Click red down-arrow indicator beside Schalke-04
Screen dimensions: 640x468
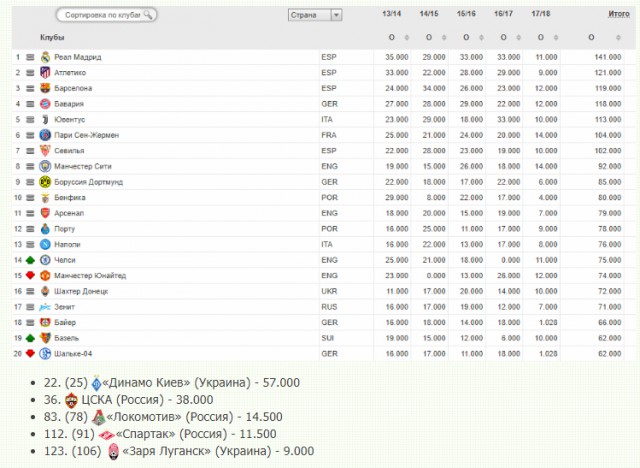30,353
